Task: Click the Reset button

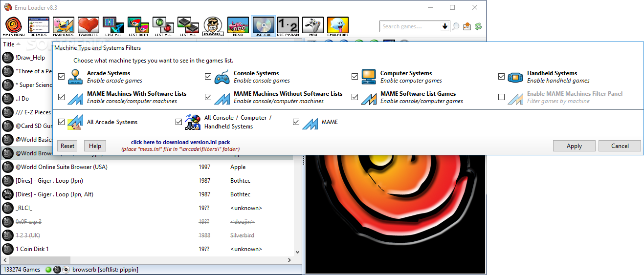Action: pyautogui.click(x=67, y=146)
